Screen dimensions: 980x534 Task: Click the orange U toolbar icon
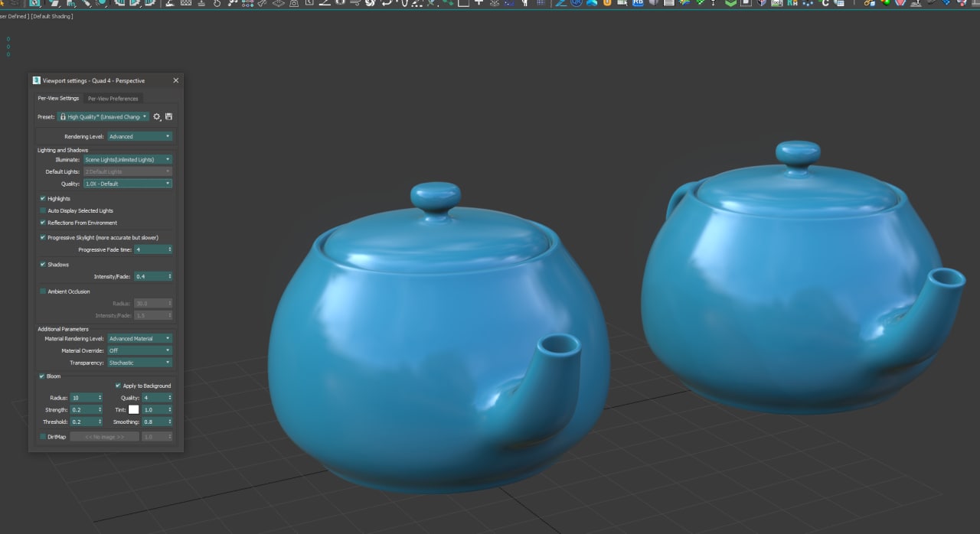607,3
